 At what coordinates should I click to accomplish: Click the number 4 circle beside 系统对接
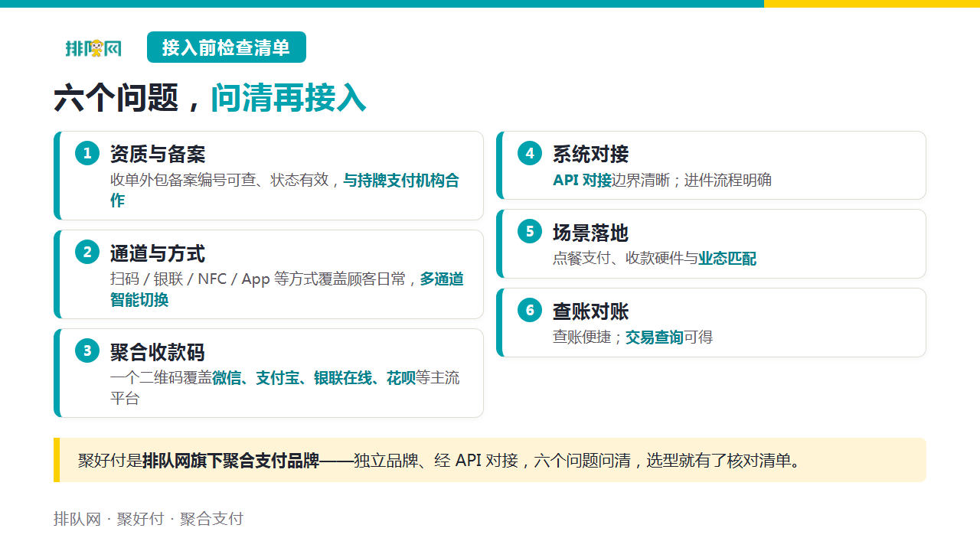point(530,153)
